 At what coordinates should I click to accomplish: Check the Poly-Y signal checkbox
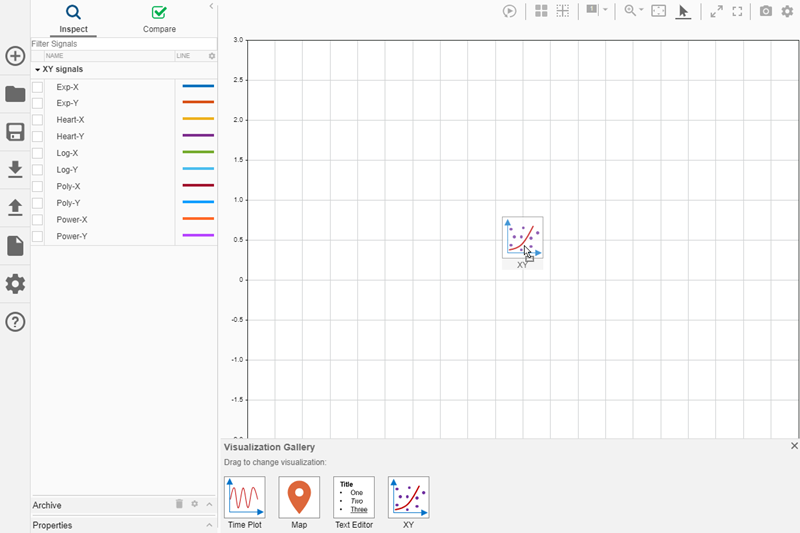37,203
